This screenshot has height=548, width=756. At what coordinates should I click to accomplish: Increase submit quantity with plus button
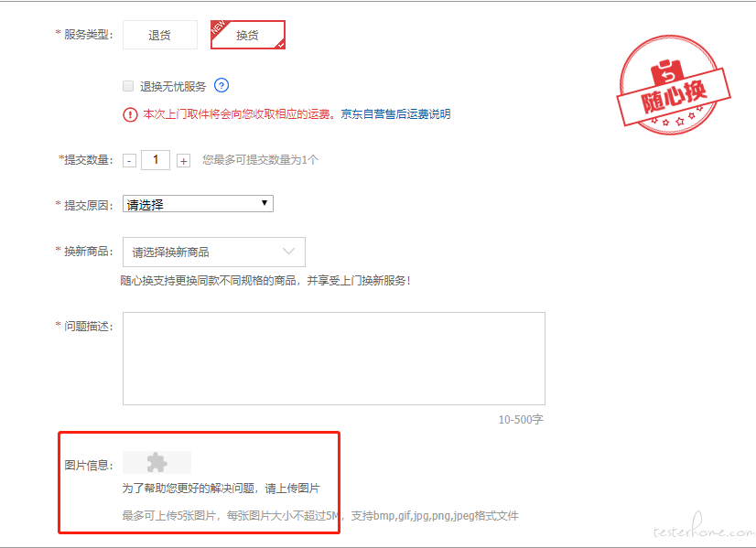tap(183, 160)
